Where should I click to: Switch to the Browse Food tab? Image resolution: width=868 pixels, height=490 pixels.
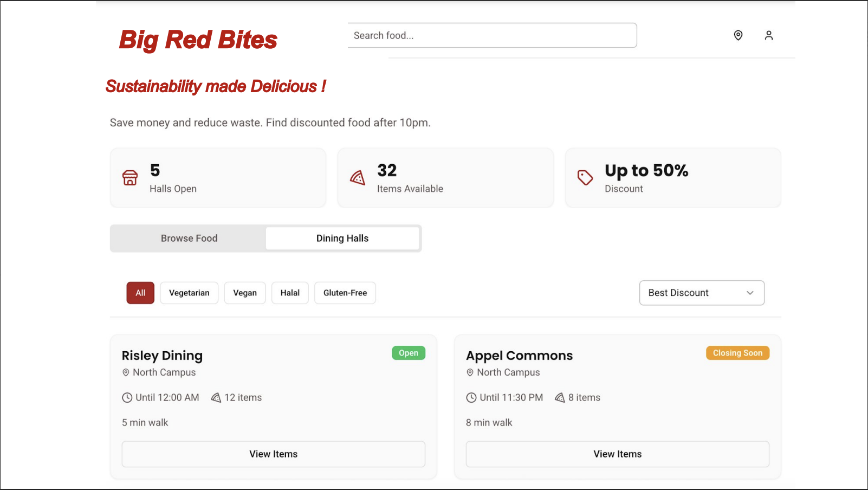tap(189, 238)
